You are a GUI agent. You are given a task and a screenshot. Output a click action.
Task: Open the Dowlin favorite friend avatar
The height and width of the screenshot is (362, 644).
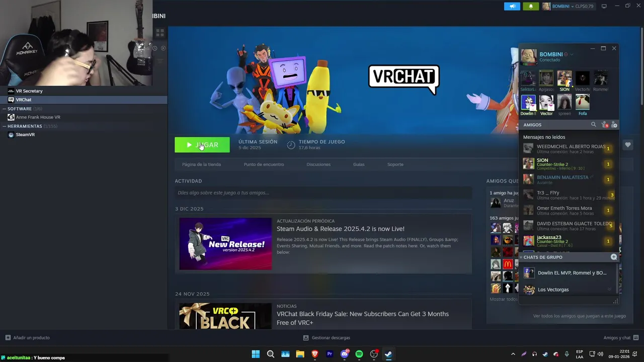pyautogui.click(x=528, y=103)
